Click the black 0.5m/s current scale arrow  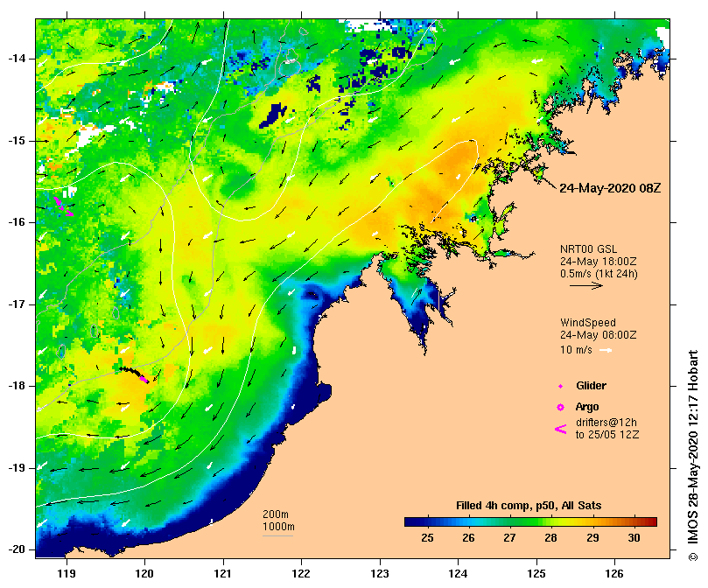[x=586, y=285]
